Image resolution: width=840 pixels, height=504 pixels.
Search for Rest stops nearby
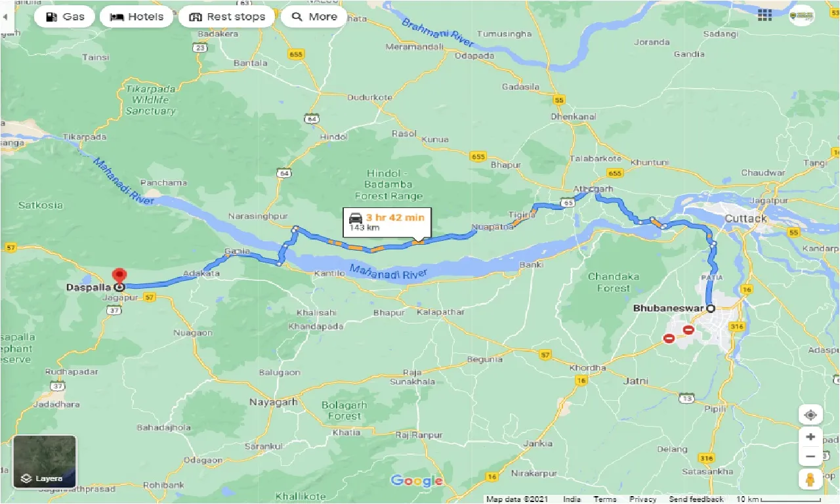coord(227,16)
